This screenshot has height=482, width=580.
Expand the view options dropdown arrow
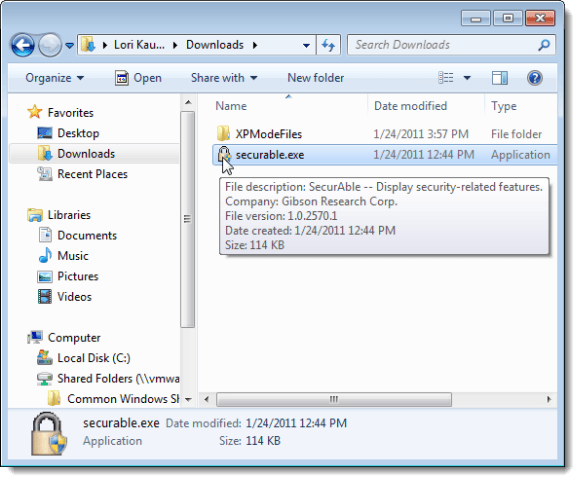[x=467, y=78]
